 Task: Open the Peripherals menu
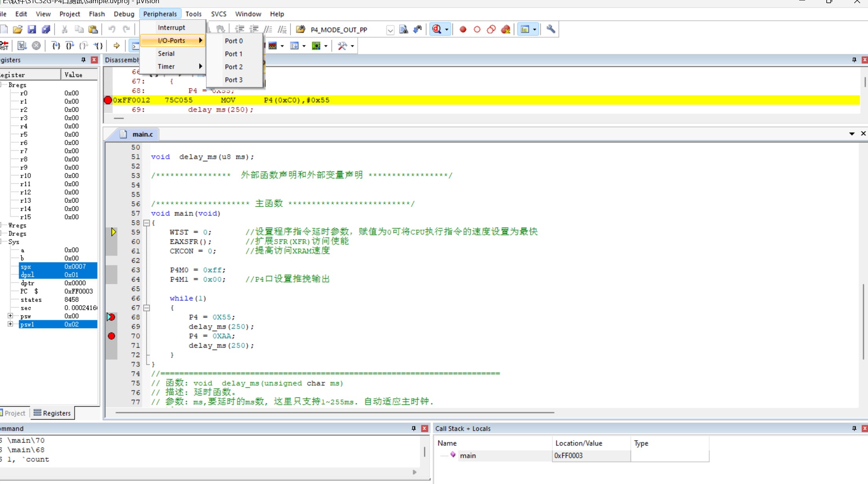[x=160, y=14]
